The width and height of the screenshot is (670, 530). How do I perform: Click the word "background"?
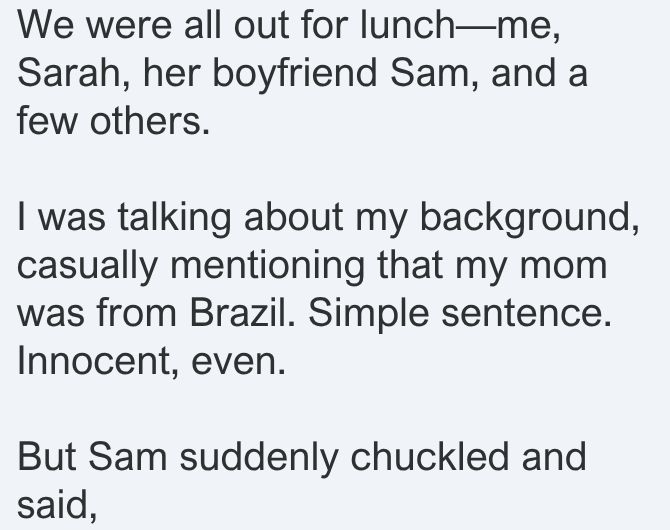529,216
